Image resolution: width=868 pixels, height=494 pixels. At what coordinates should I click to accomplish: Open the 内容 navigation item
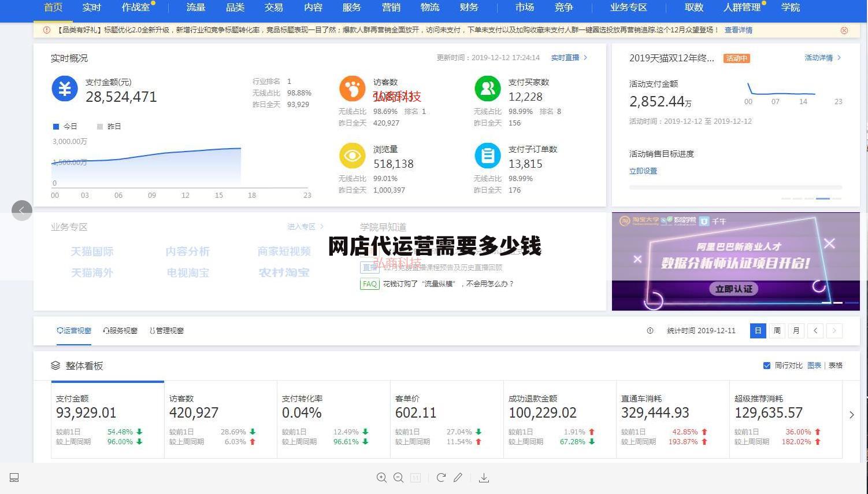313,8
